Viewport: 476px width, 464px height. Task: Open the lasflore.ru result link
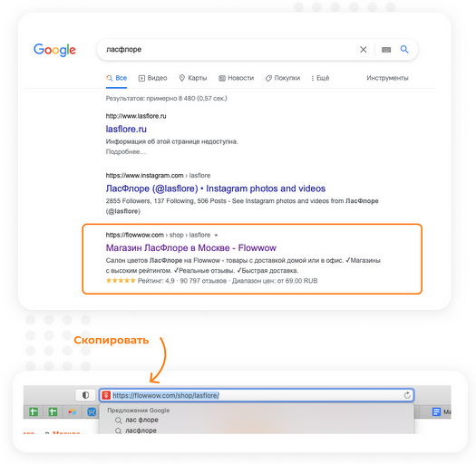pyautogui.click(x=126, y=130)
